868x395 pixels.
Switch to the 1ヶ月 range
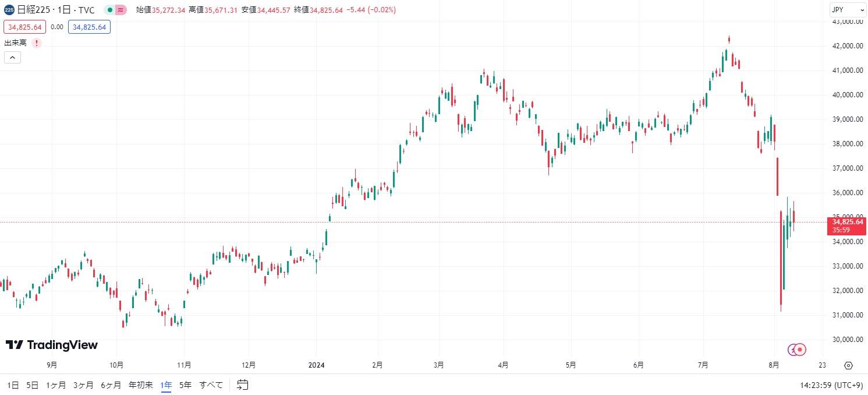click(56, 385)
